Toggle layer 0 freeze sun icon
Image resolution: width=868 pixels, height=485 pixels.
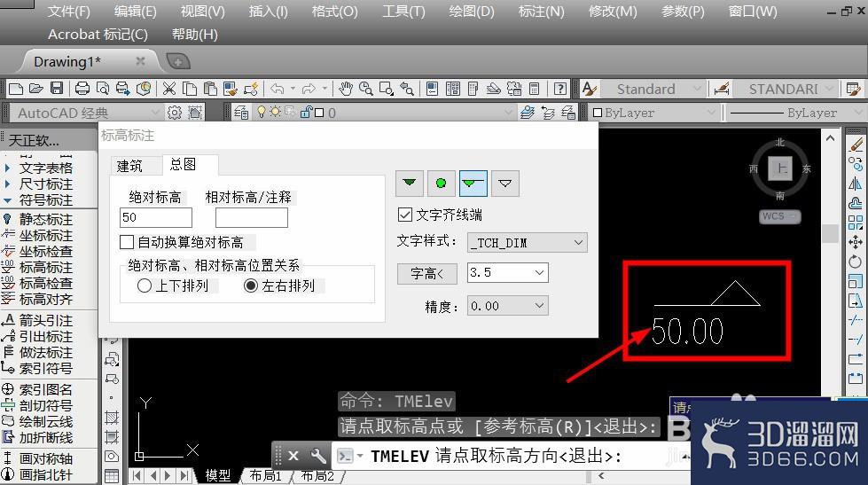coord(275,112)
